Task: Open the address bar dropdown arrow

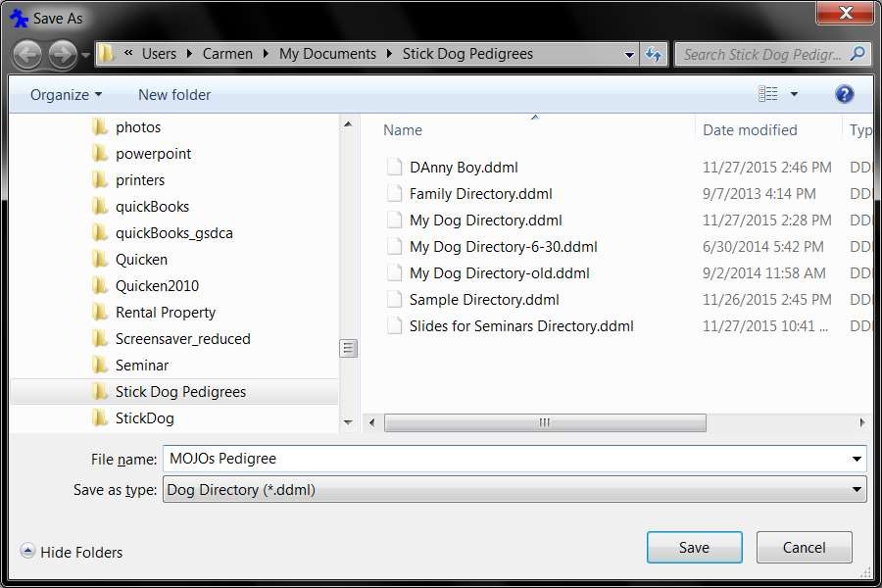Action: point(630,54)
